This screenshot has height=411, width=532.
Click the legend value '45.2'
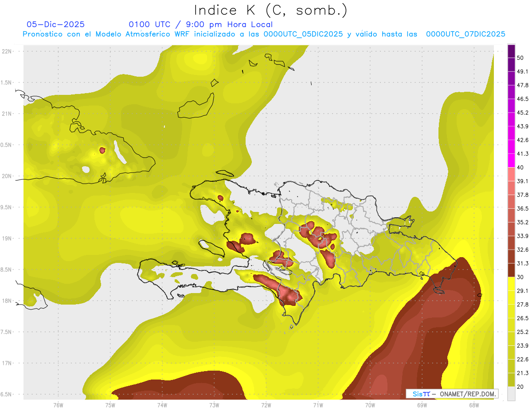click(x=522, y=113)
